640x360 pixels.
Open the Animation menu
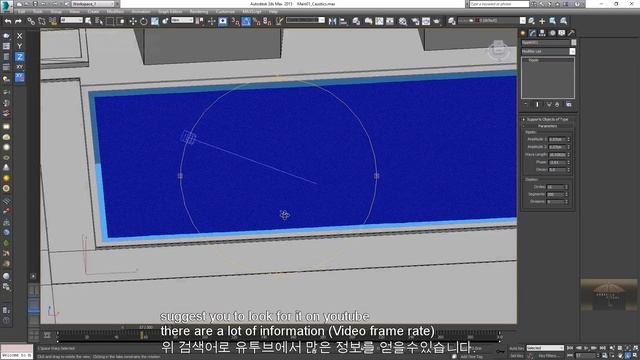pos(140,12)
